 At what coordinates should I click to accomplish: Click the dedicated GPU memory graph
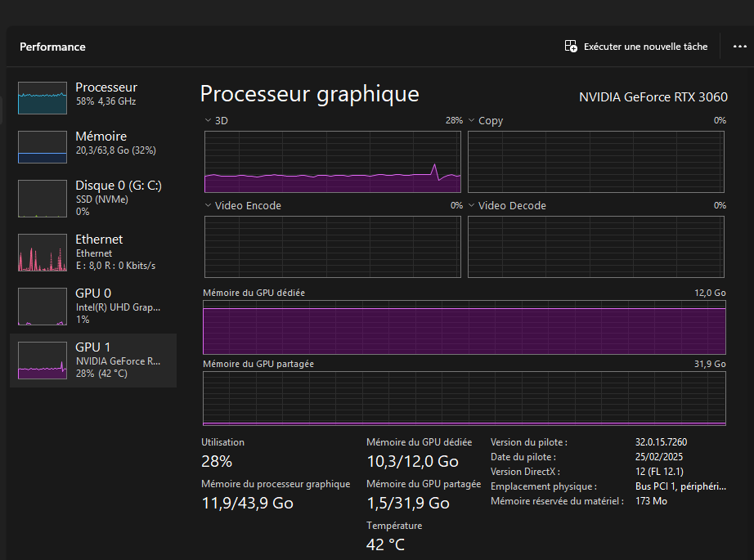click(x=464, y=327)
